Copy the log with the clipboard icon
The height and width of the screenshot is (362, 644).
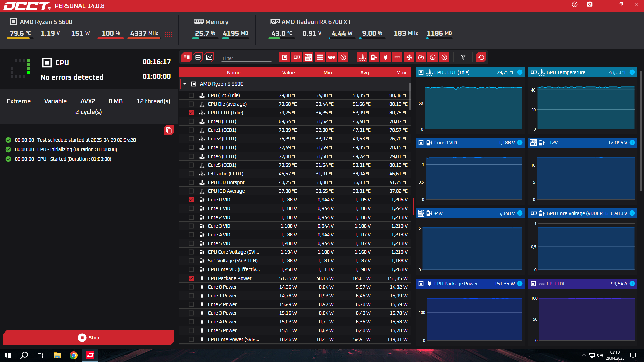(169, 130)
